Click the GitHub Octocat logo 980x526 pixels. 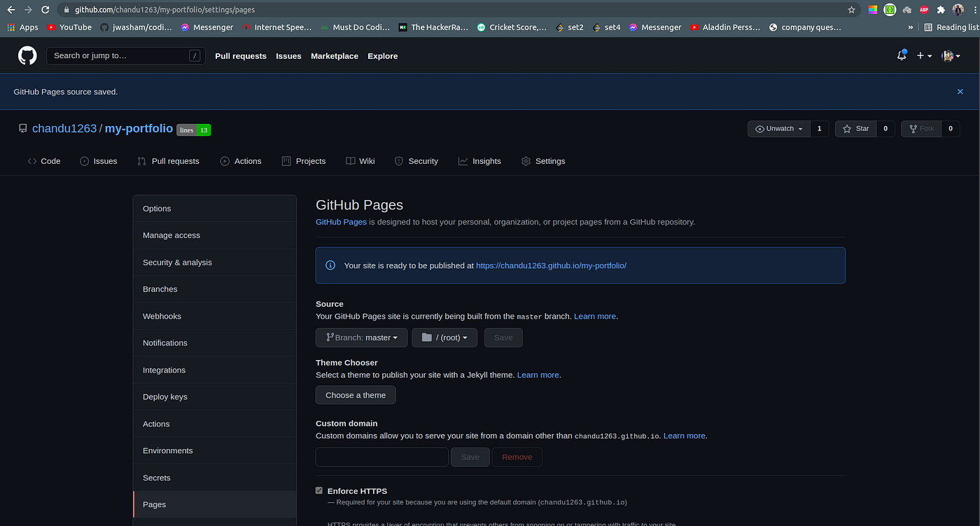(27, 55)
